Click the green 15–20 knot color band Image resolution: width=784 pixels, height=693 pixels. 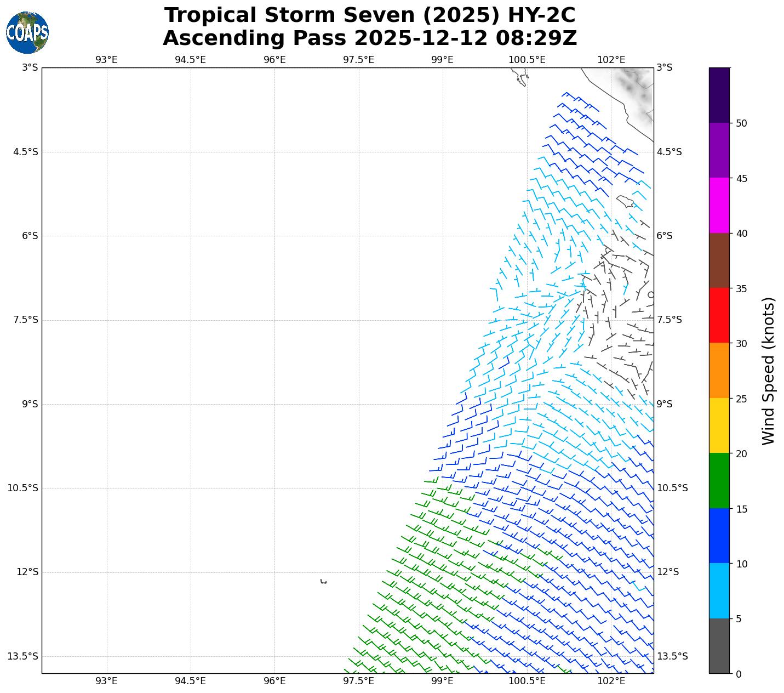[719, 481]
